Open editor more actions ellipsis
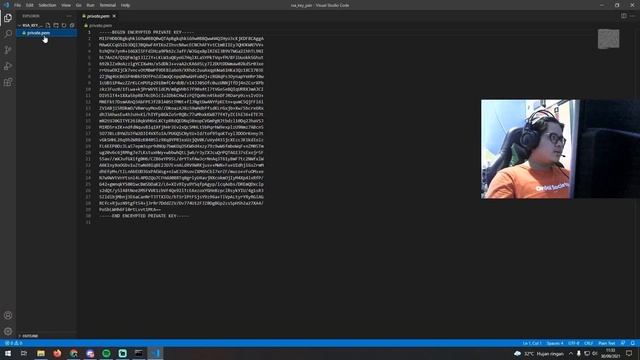The width and height of the screenshot is (640, 360). point(632,16)
